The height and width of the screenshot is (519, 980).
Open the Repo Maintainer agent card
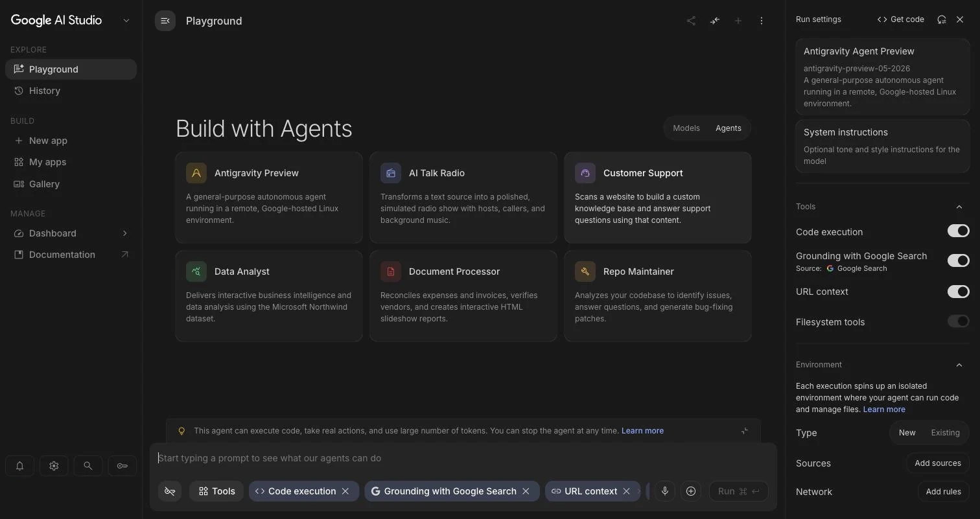[x=658, y=296]
